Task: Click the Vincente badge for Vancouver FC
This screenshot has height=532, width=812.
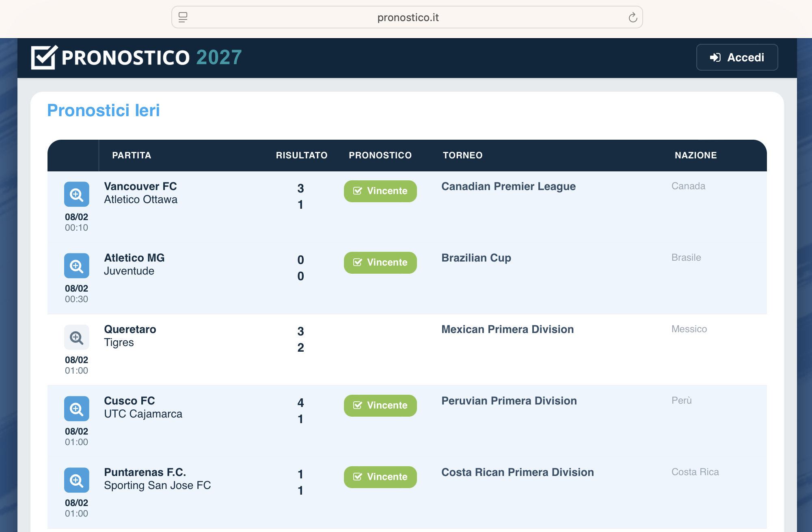Action: (380, 191)
